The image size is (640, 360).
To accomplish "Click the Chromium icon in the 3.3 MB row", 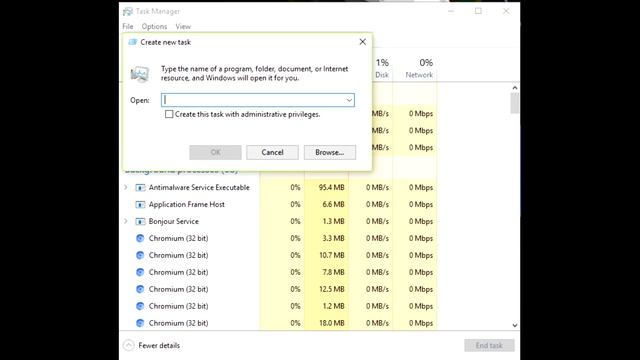I will click(140, 238).
